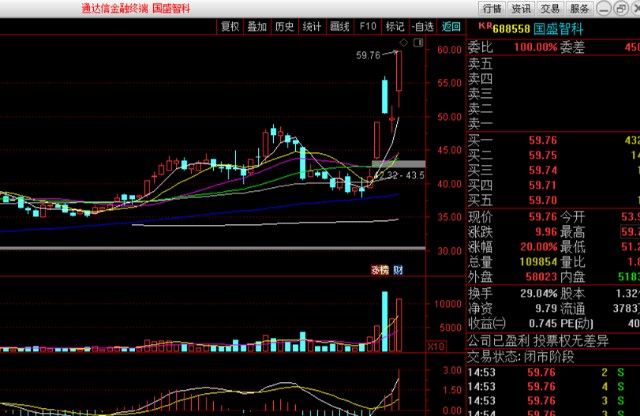The image size is (640, 416).
Task: Click the KR marker beside stock code
Action: 485,26
